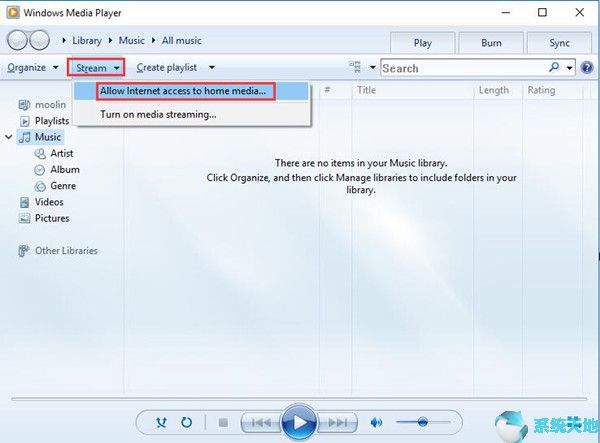Open the Organize menu
Viewport: 600px width, 443px height.
(x=33, y=68)
